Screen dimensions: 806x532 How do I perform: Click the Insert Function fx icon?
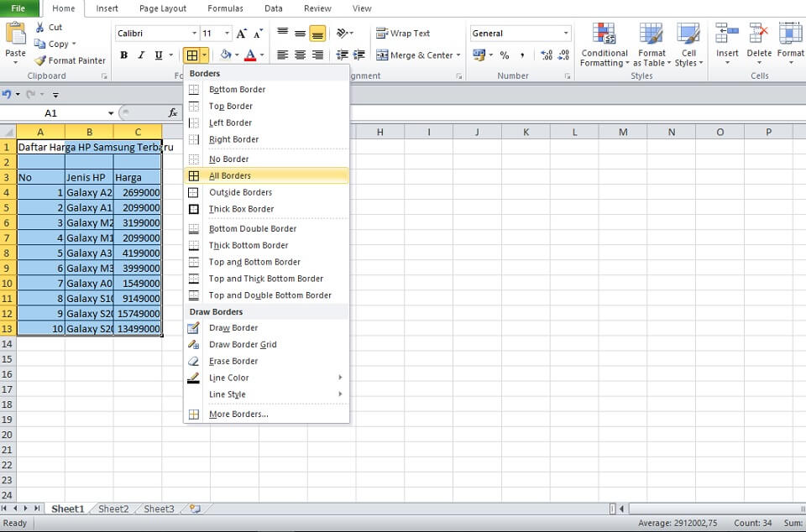173,113
